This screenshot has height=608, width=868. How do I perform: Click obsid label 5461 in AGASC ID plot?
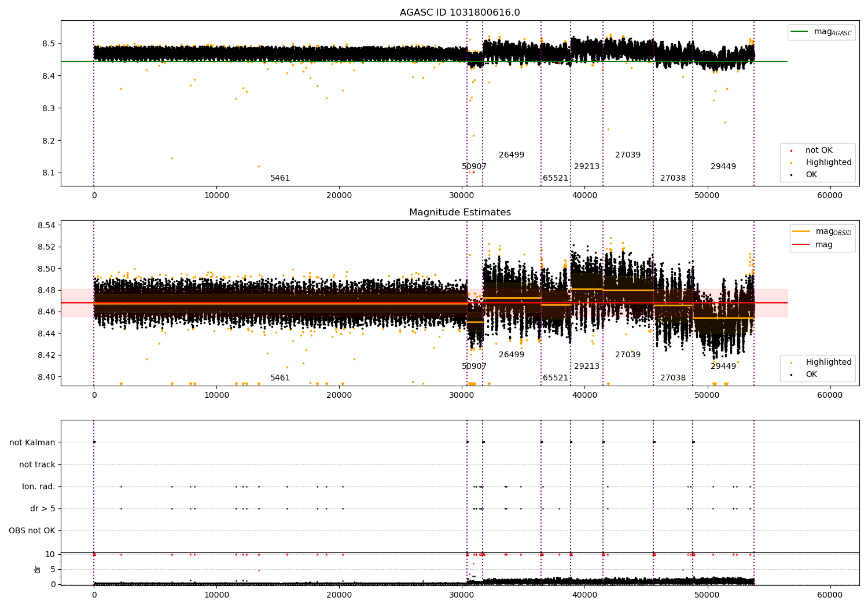point(280,178)
